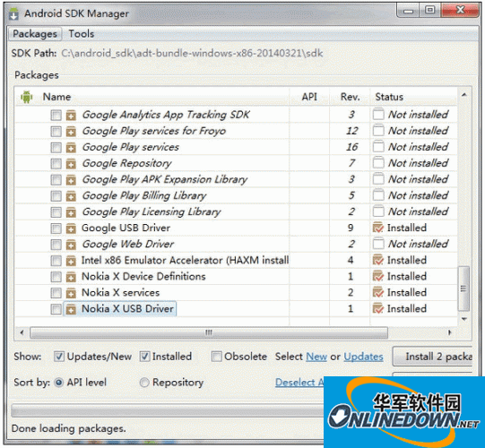Click the package icon beside Intel x86 Emulator Accelerator

pos(71,261)
